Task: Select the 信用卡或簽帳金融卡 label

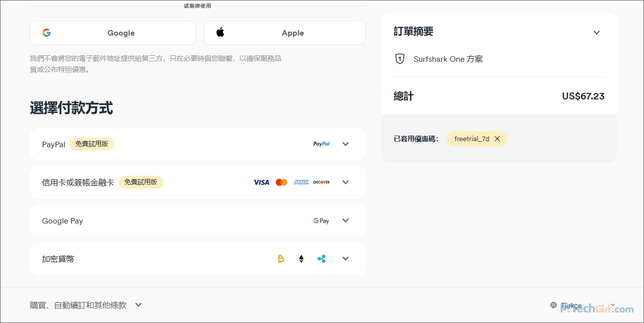Action: (x=78, y=182)
